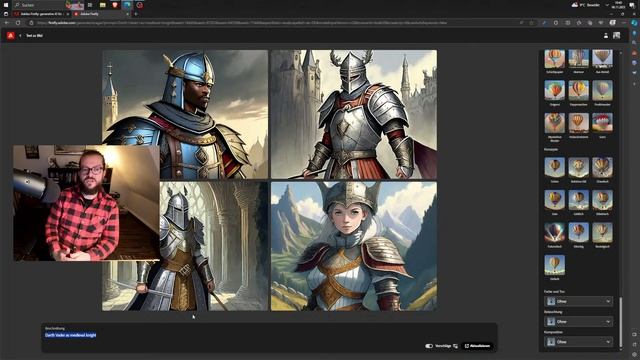Select the Kitschig concept style
Screen dimensions: 640x360
click(578, 233)
